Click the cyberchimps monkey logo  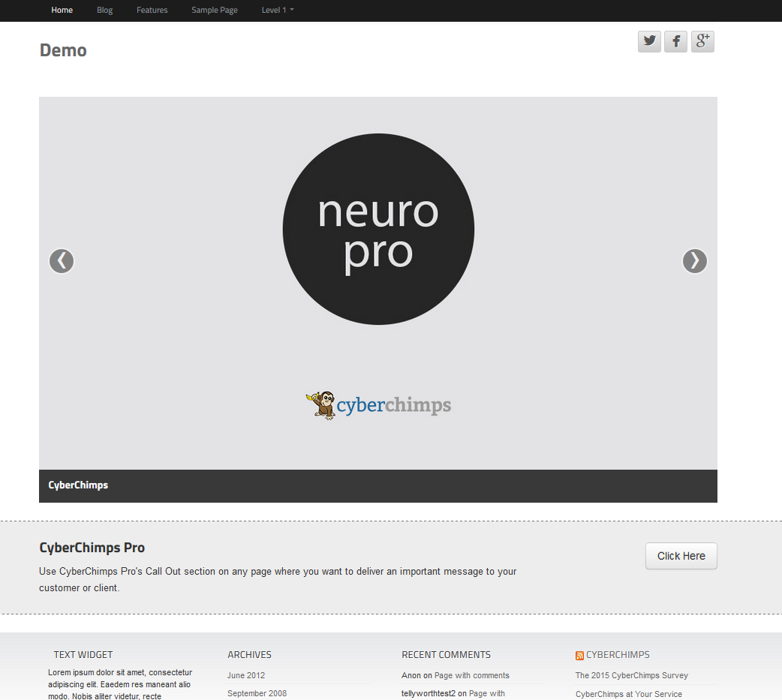[x=378, y=405]
